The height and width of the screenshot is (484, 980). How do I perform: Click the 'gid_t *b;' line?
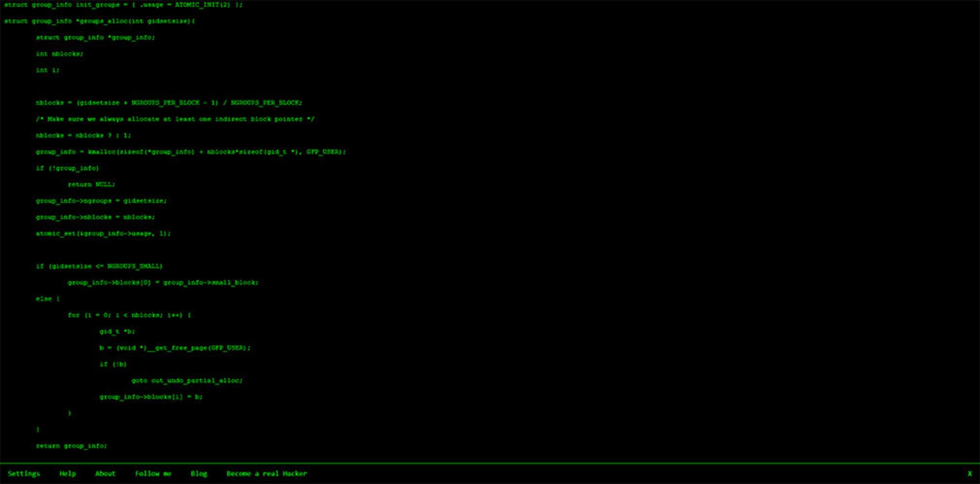tap(117, 331)
